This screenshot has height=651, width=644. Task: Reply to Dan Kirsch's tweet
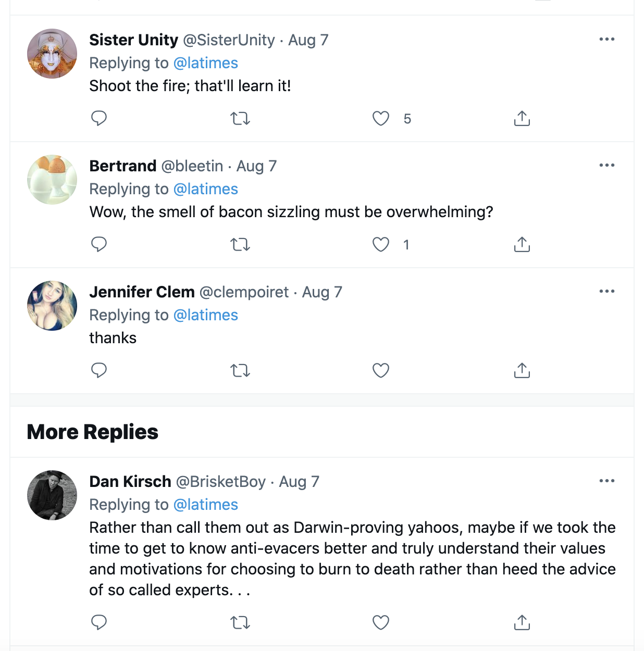(x=99, y=622)
